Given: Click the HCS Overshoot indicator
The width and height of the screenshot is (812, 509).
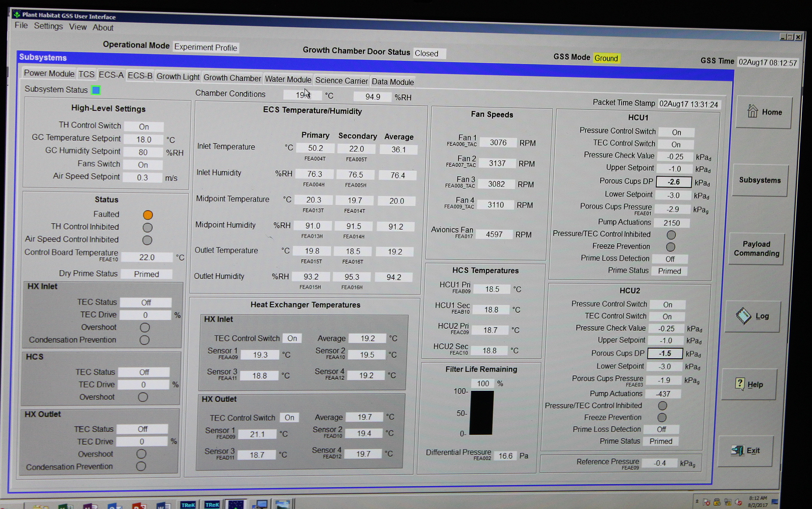Looking at the screenshot, I should [x=143, y=397].
